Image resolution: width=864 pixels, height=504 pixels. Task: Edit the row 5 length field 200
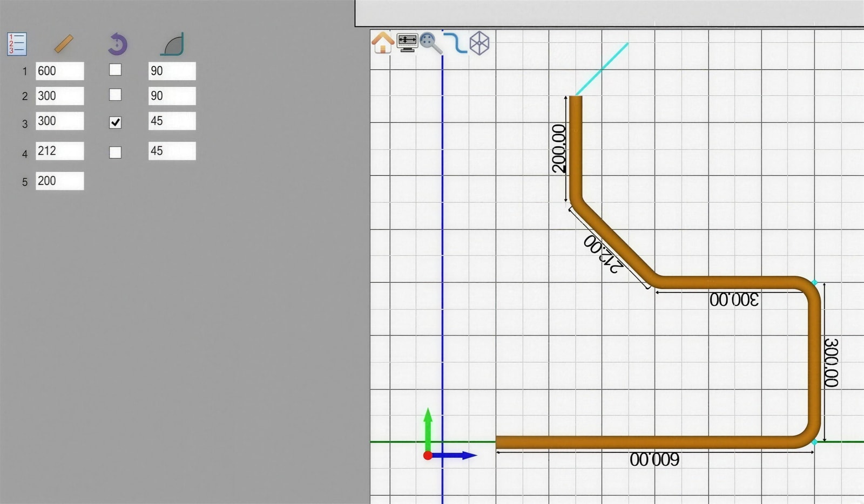tap(59, 181)
